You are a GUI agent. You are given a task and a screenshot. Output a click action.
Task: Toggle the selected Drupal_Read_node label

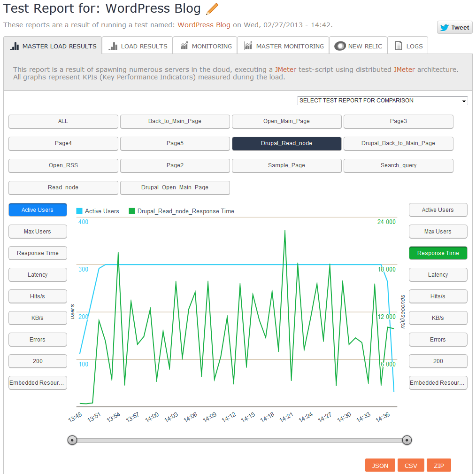(x=286, y=143)
